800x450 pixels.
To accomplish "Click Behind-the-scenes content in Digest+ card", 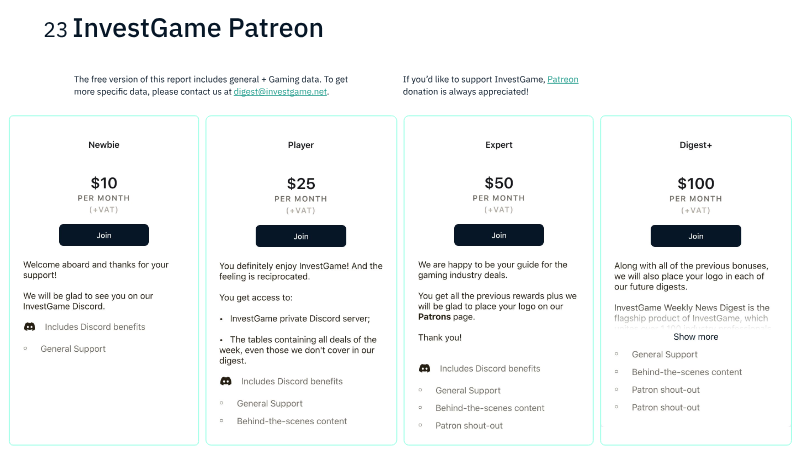I will (687, 372).
